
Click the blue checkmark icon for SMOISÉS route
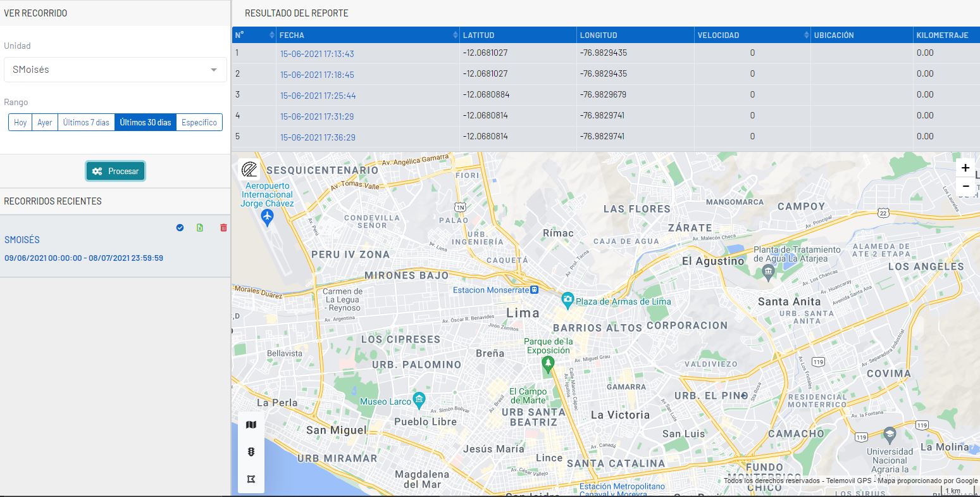pyautogui.click(x=180, y=227)
